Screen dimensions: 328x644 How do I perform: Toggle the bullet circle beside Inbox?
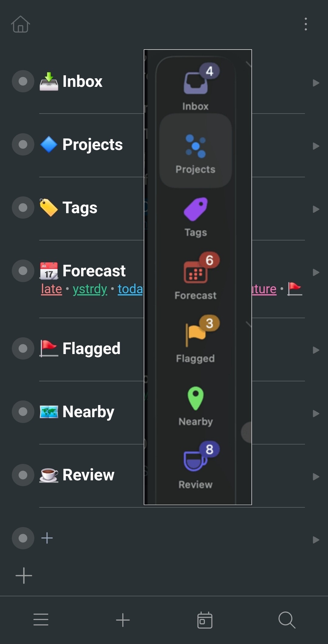click(23, 81)
